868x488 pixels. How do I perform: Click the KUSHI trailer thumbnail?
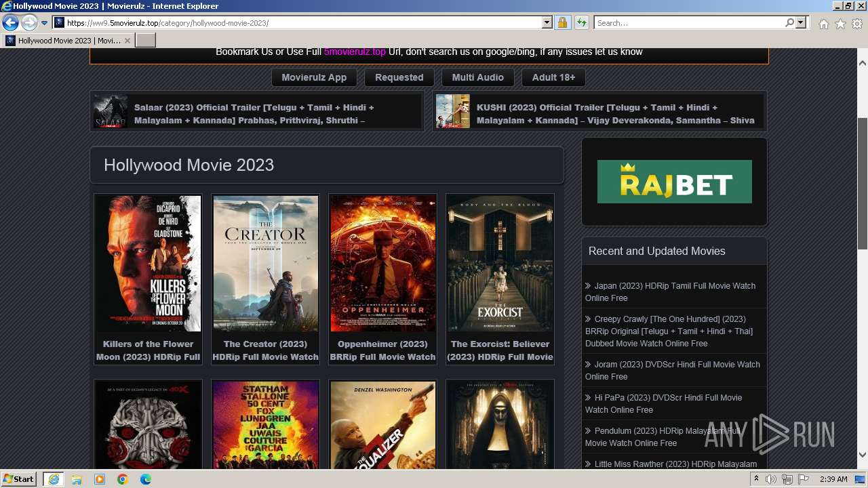click(453, 111)
